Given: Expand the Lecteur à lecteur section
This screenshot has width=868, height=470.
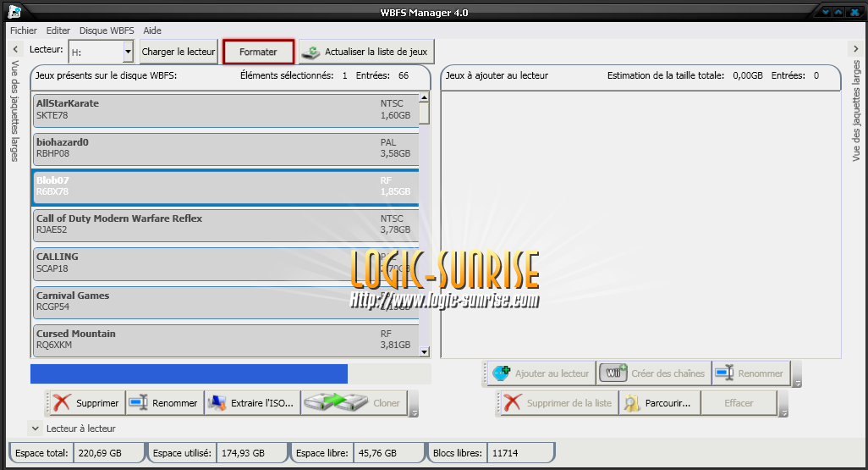Looking at the screenshot, I should pos(35,429).
